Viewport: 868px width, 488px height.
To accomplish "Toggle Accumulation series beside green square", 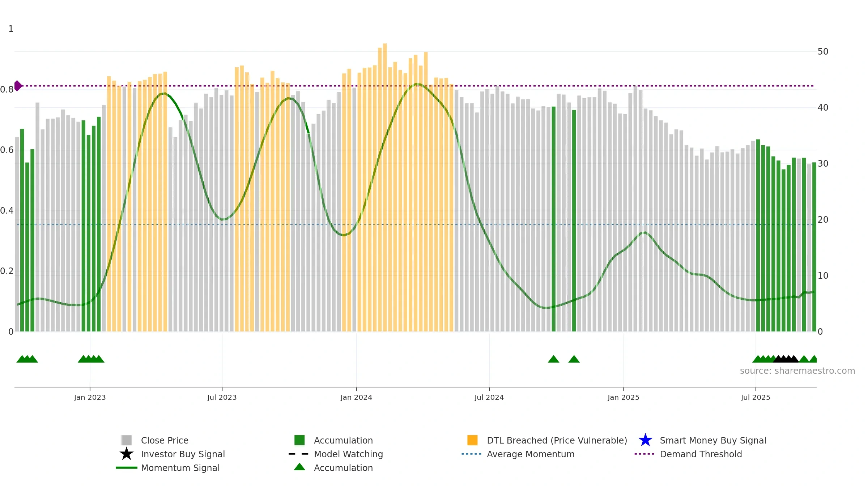I will [x=343, y=440].
